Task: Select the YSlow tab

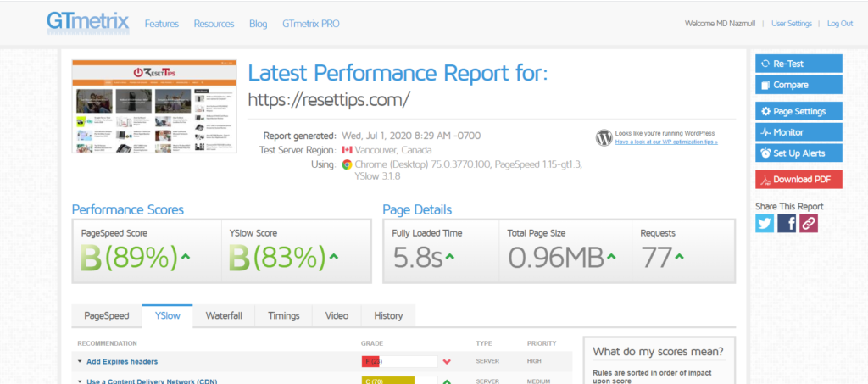Action: tap(167, 316)
